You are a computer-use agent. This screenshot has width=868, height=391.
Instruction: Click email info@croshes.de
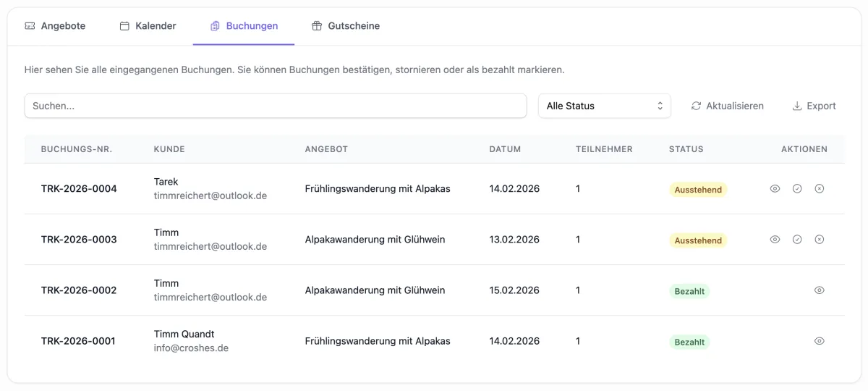(x=191, y=348)
